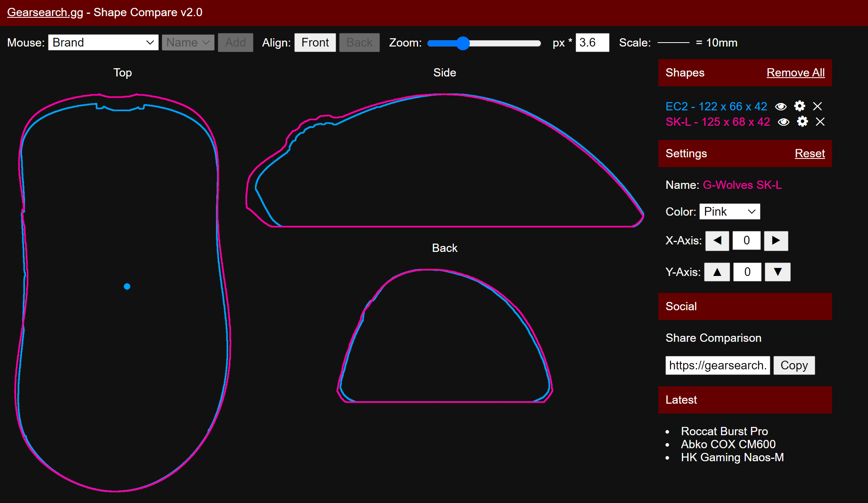Viewport: 868px width, 503px height.
Task: Open the Brand dropdown
Action: click(103, 43)
